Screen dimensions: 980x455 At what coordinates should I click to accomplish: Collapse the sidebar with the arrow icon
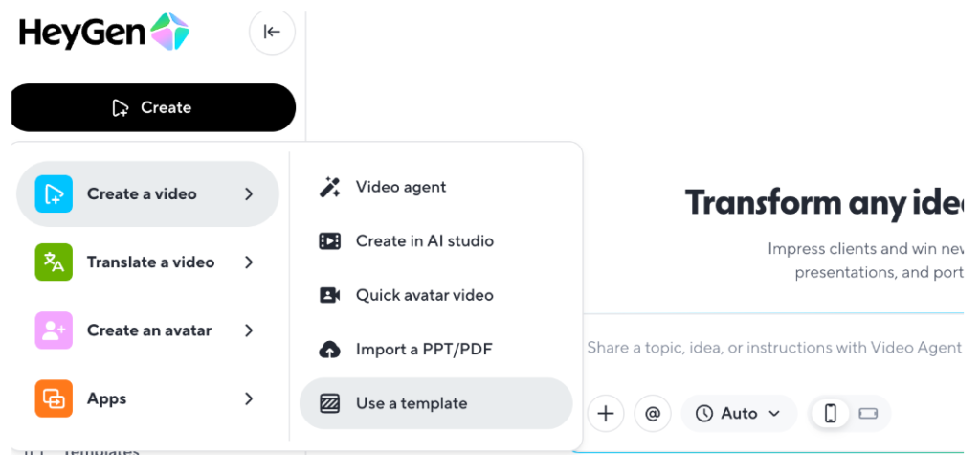272,32
